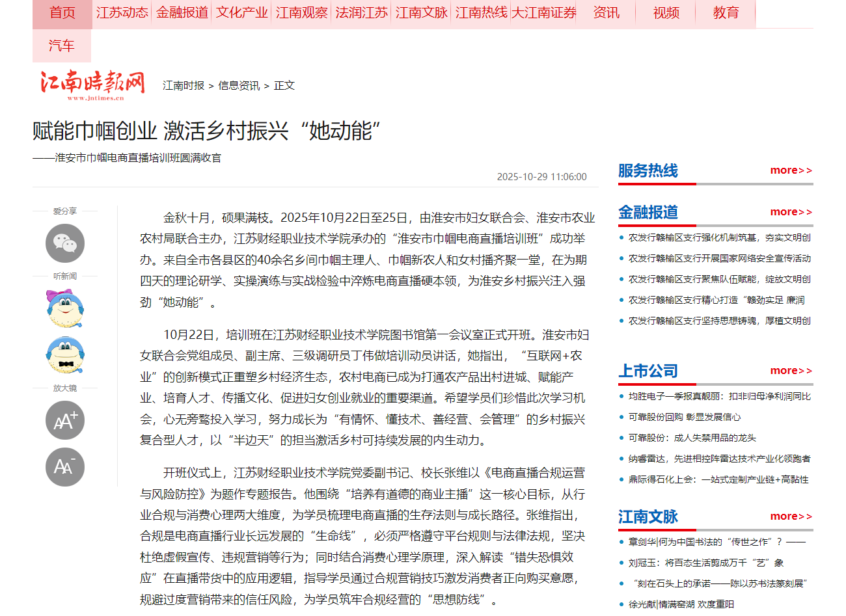Switch to the 江苏动态 navigation tab

[122, 13]
